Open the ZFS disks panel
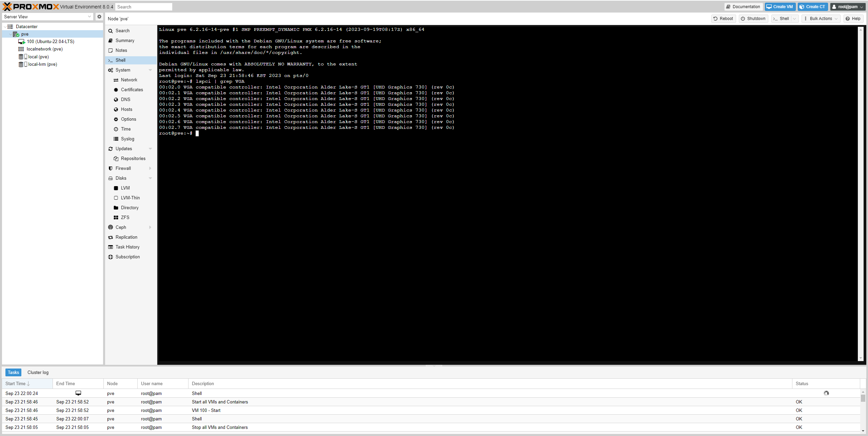 pos(125,217)
